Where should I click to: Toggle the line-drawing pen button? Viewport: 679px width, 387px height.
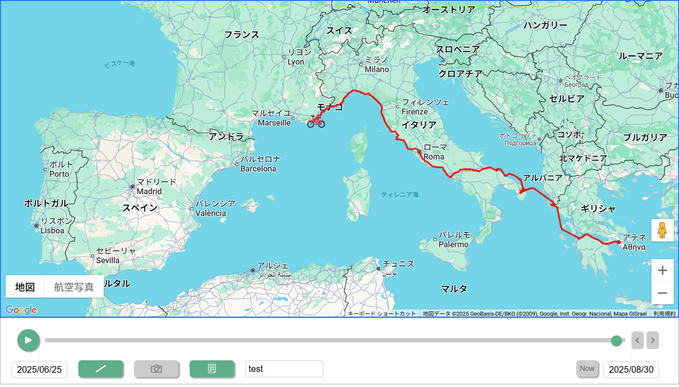coord(101,369)
